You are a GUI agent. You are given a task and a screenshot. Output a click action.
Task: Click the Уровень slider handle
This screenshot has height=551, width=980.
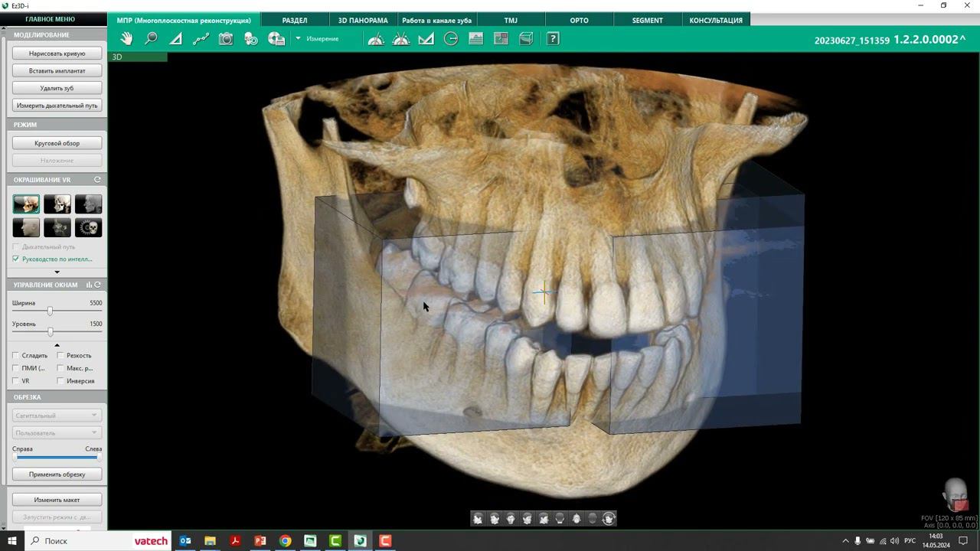coord(51,331)
